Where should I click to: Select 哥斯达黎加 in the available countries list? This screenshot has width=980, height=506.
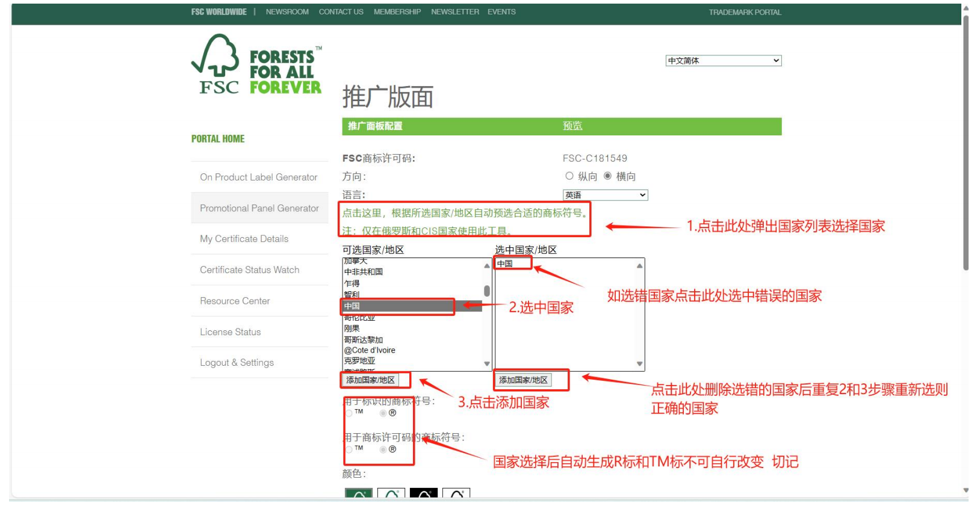[x=364, y=340]
